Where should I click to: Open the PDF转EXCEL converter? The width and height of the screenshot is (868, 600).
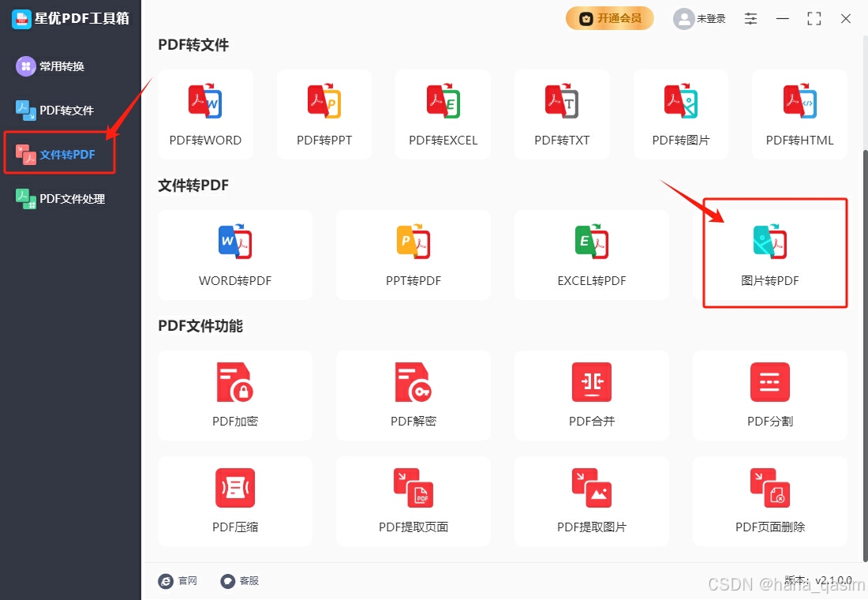(443, 114)
